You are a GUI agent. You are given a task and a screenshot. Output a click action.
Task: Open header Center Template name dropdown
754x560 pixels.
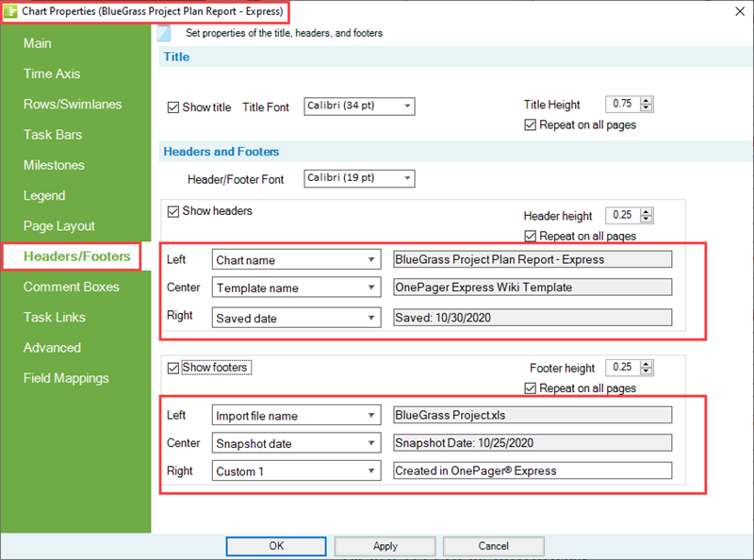296,288
